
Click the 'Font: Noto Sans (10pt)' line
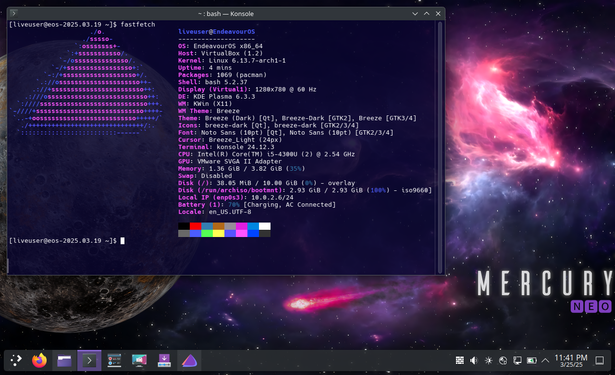click(286, 133)
